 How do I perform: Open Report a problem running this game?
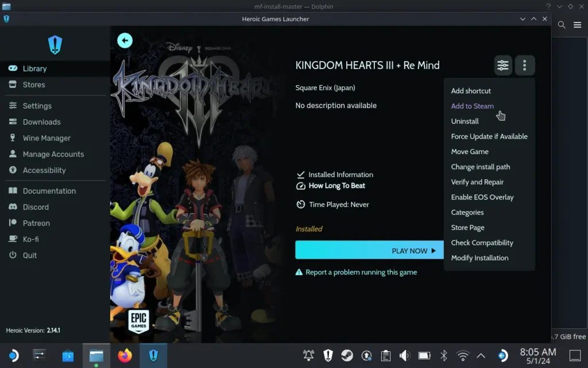click(x=356, y=272)
